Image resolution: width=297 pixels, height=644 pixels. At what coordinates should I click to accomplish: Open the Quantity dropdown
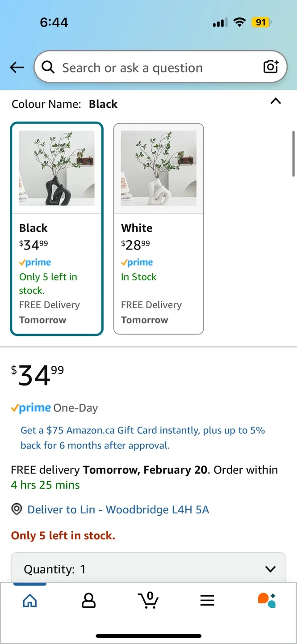click(148, 568)
